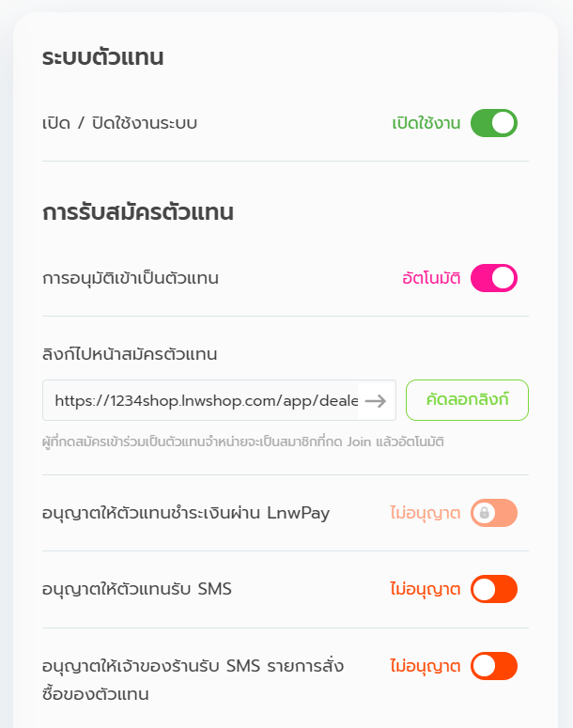This screenshot has height=728, width=573.
Task: Click the ระบบตัวแทน section heading
Action: (x=103, y=57)
